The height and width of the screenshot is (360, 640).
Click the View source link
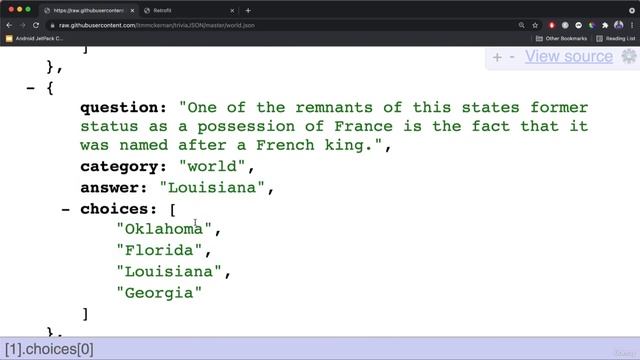[569, 56]
